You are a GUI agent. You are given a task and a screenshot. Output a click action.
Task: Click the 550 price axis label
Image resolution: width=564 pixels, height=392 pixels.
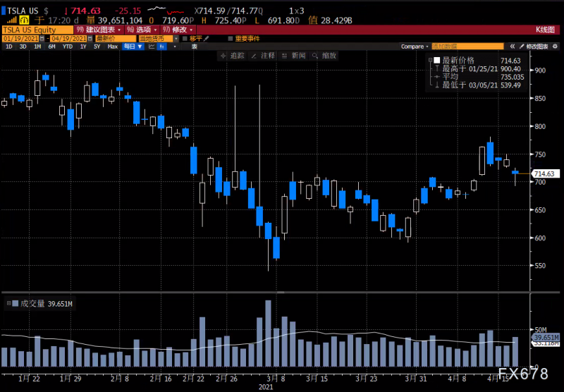tap(540, 266)
